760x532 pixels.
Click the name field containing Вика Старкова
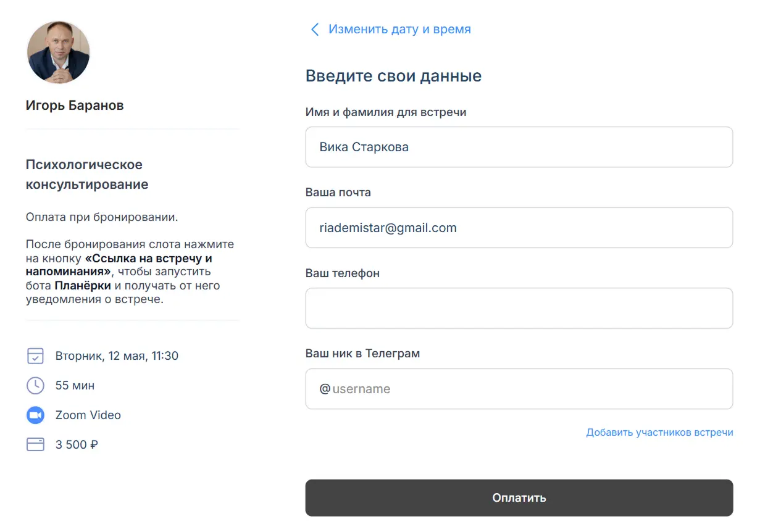(x=519, y=148)
